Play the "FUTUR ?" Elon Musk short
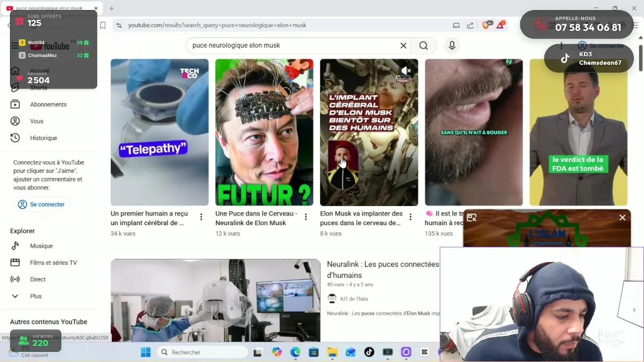The height and width of the screenshot is (362, 644). [264, 132]
